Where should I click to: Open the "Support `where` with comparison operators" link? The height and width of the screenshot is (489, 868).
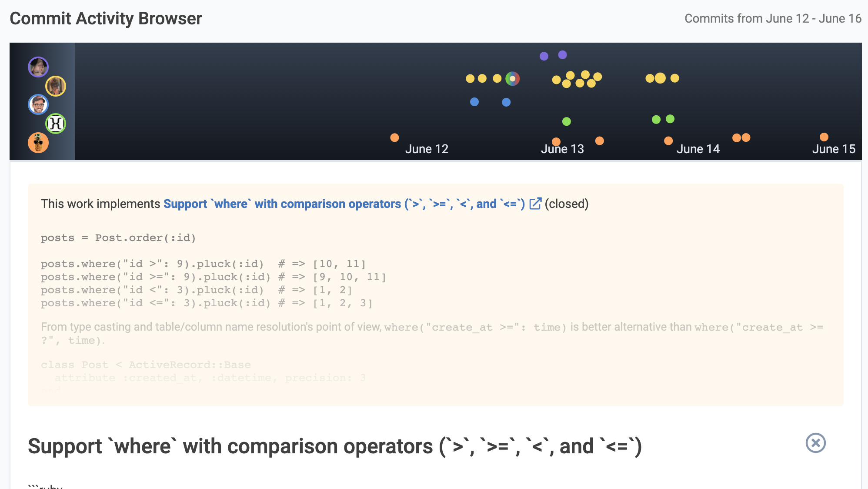(x=344, y=204)
